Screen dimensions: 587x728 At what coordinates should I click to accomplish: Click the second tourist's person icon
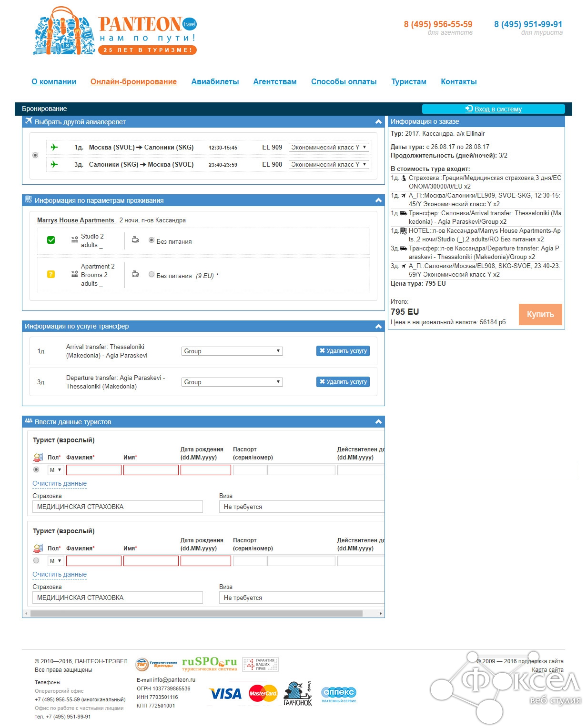pyautogui.click(x=38, y=548)
